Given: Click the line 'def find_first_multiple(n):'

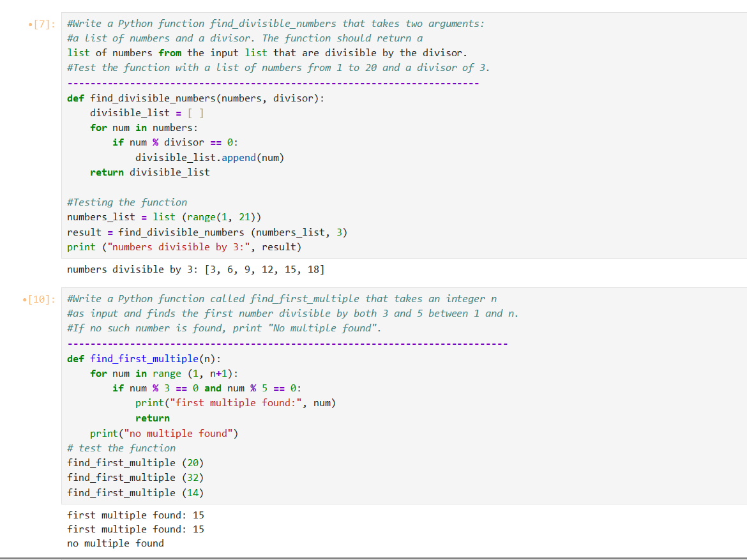Looking at the screenshot, I should [144, 359].
